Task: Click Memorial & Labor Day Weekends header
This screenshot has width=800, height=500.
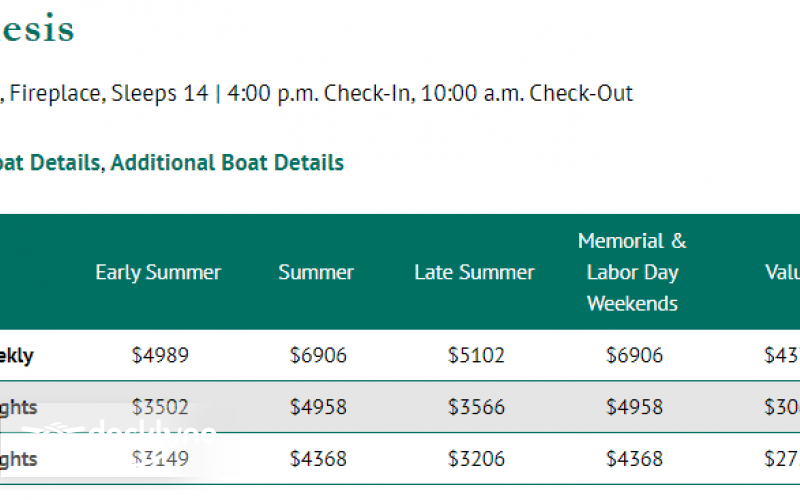Action: 632,272
